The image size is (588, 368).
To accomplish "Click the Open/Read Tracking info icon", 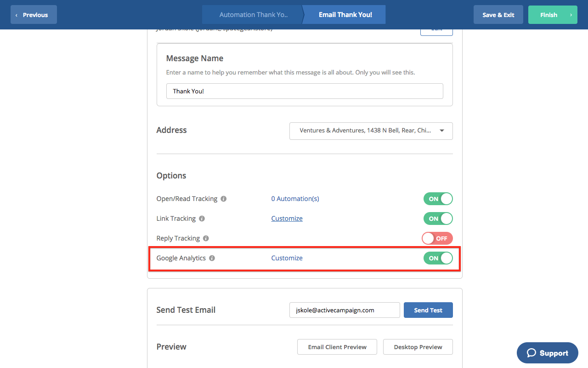I will click(x=224, y=199).
